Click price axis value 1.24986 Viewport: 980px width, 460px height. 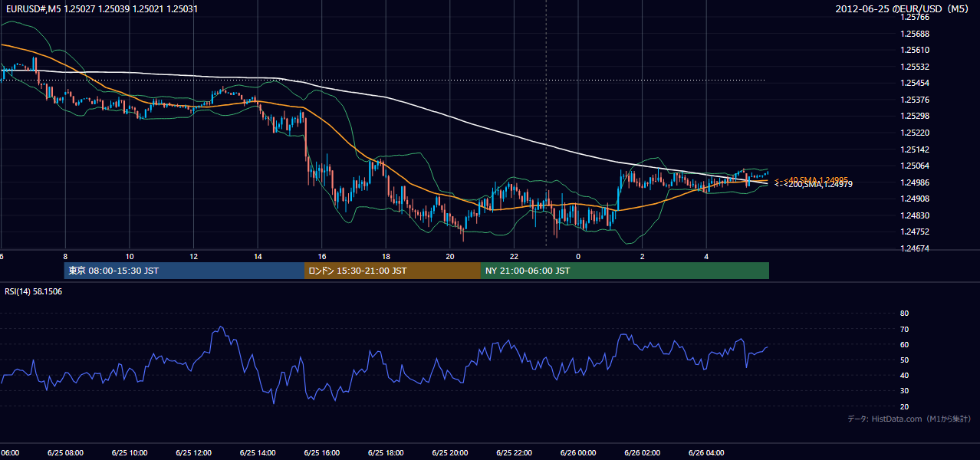pyautogui.click(x=914, y=182)
